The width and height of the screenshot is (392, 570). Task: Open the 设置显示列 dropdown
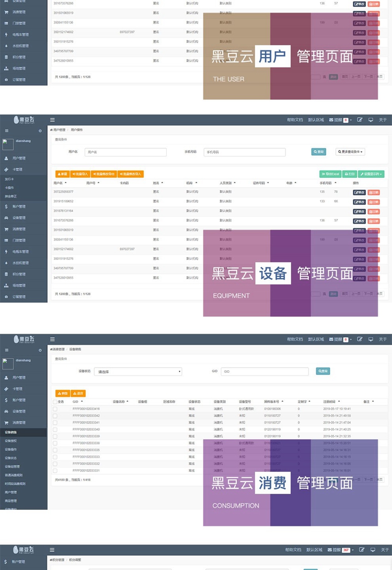click(x=371, y=174)
